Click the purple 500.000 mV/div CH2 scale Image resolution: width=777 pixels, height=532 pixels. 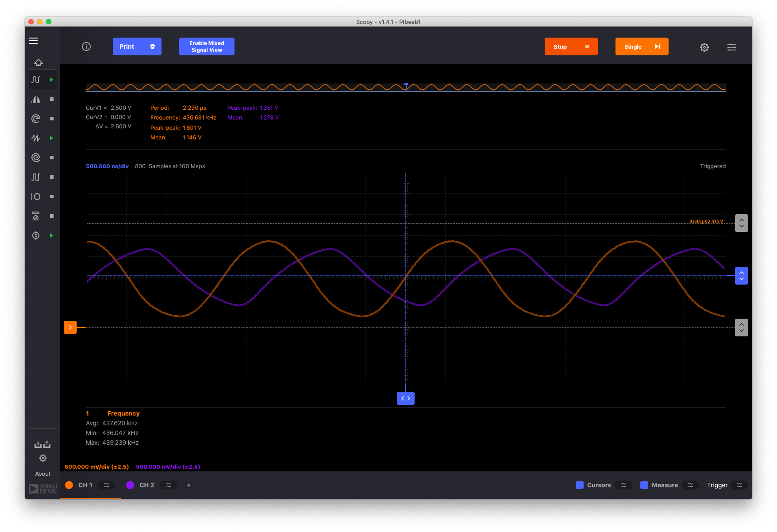pyautogui.click(x=168, y=466)
